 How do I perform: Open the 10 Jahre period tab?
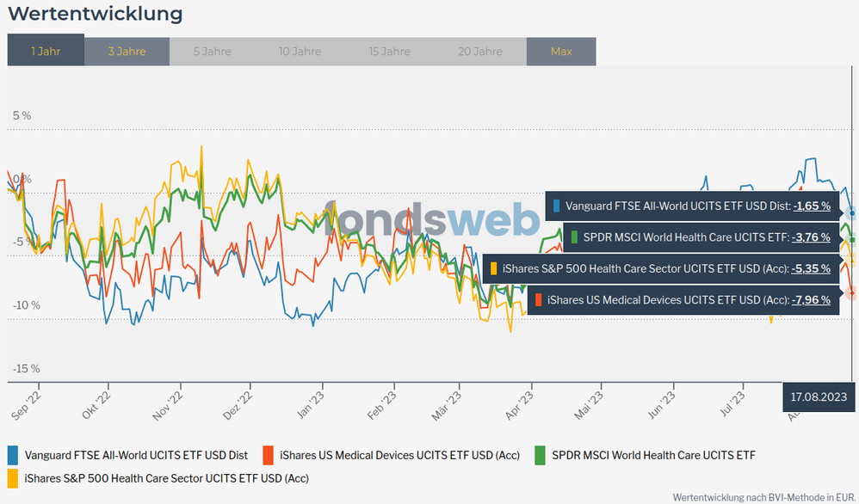(300, 52)
